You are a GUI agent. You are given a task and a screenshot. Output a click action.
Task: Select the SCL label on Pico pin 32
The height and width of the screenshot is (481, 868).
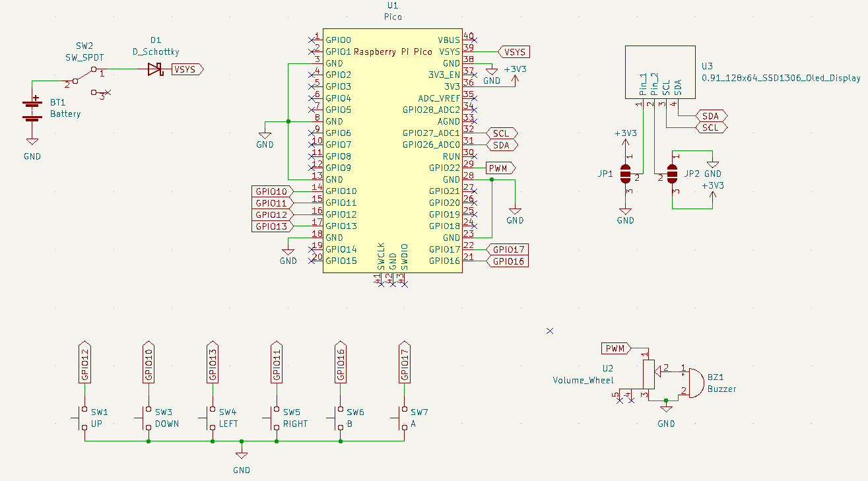point(502,133)
